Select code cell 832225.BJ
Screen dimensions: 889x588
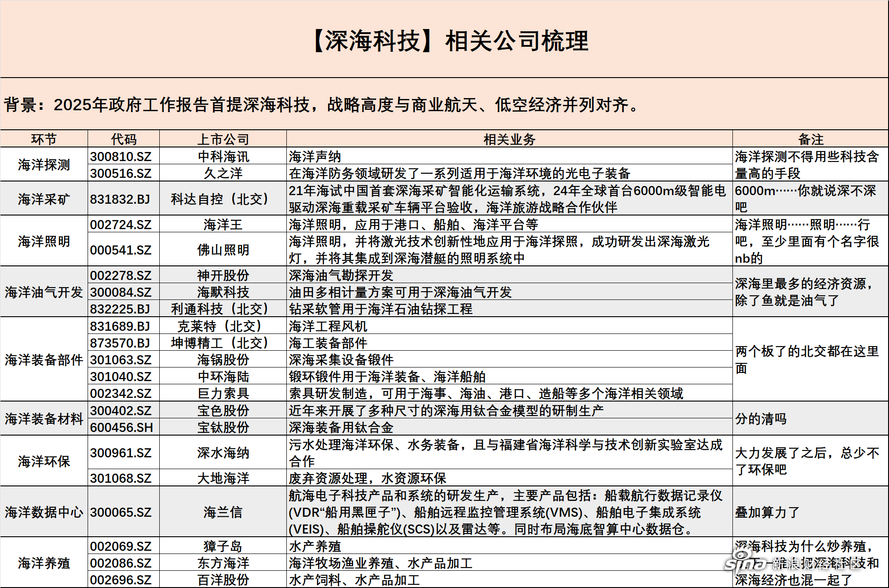(x=123, y=309)
